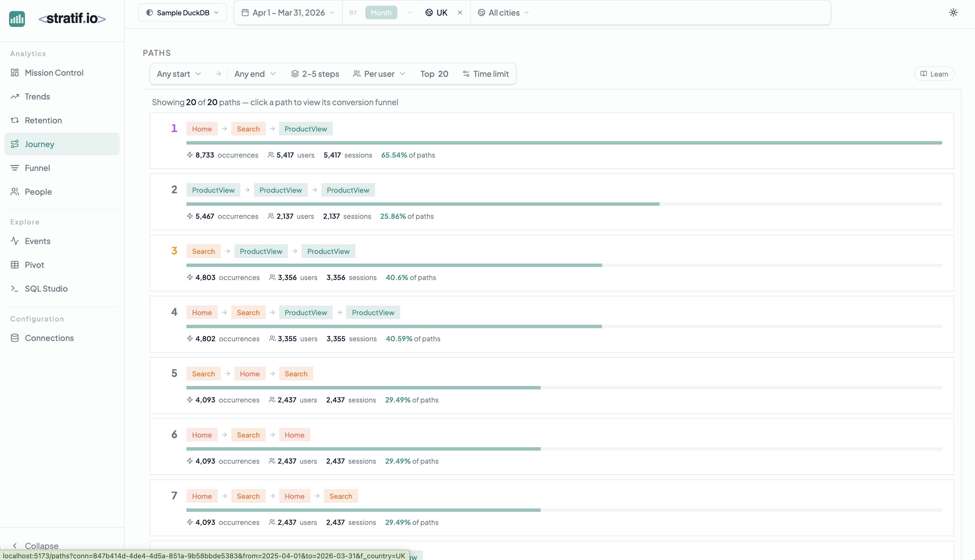Click lightning icon beside 5,467 occurrences
This screenshot has width=975, height=560.
tap(190, 216)
